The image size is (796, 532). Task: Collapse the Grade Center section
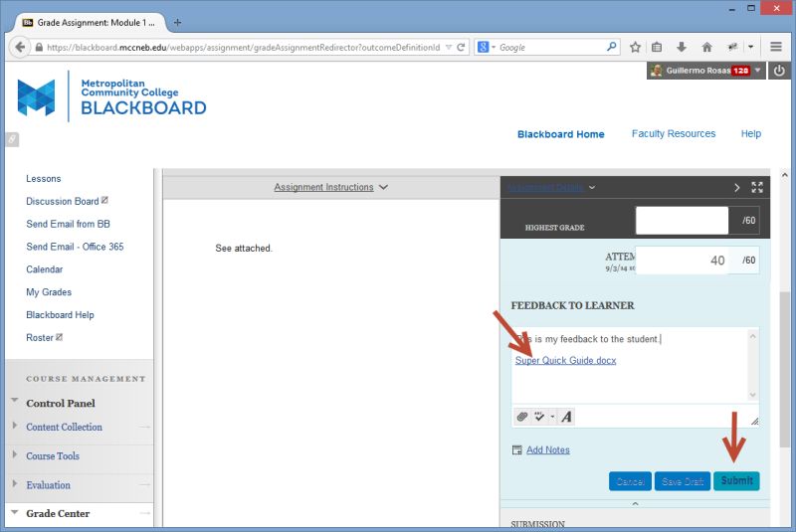click(15, 512)
